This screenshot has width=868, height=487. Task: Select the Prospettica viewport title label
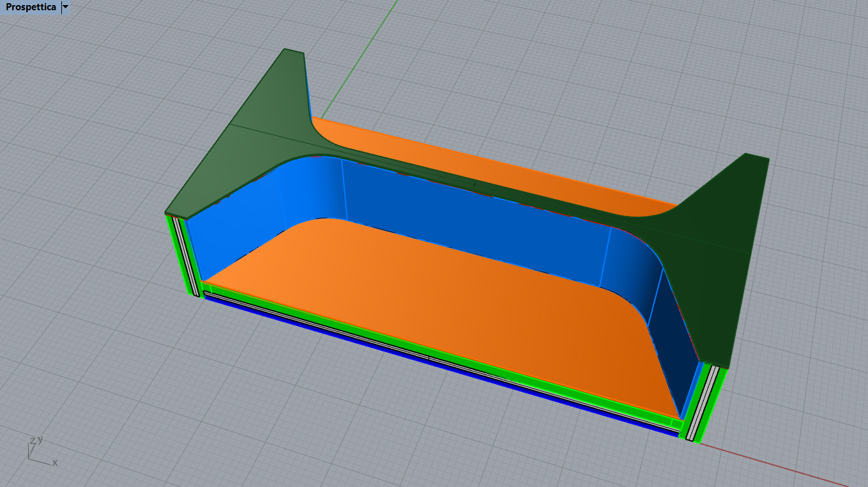click(x=31, y=7)
